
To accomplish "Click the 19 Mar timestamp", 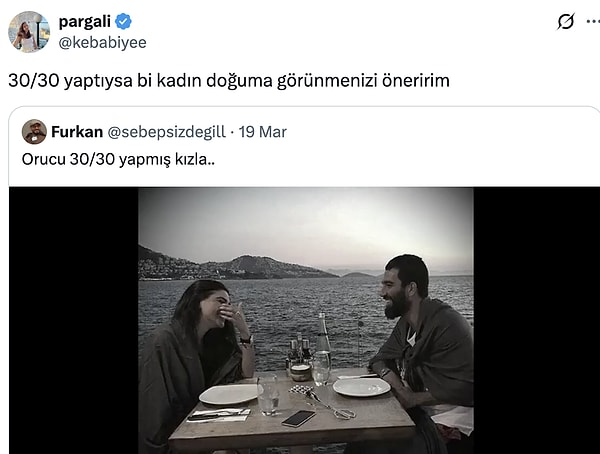I will coord(262,132).
